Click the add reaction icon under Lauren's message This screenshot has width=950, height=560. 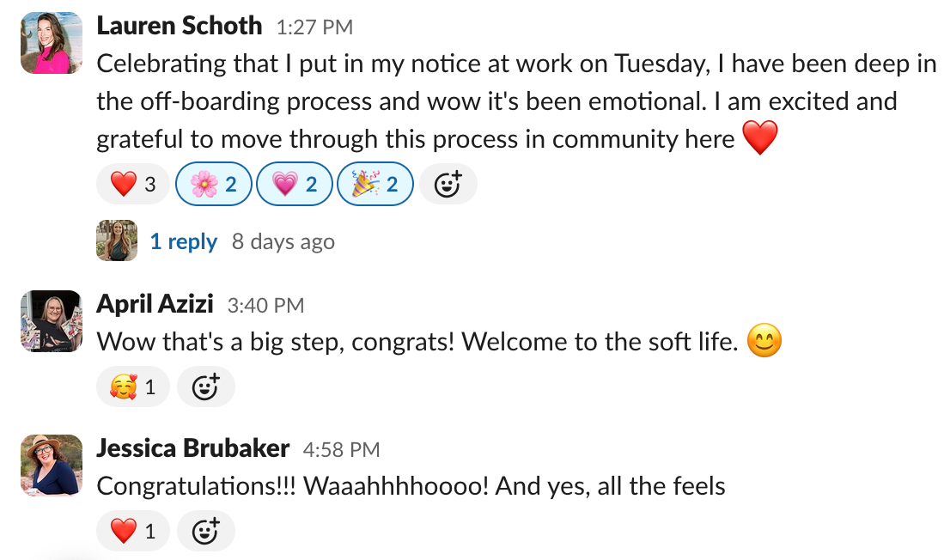tap(448, 184)
